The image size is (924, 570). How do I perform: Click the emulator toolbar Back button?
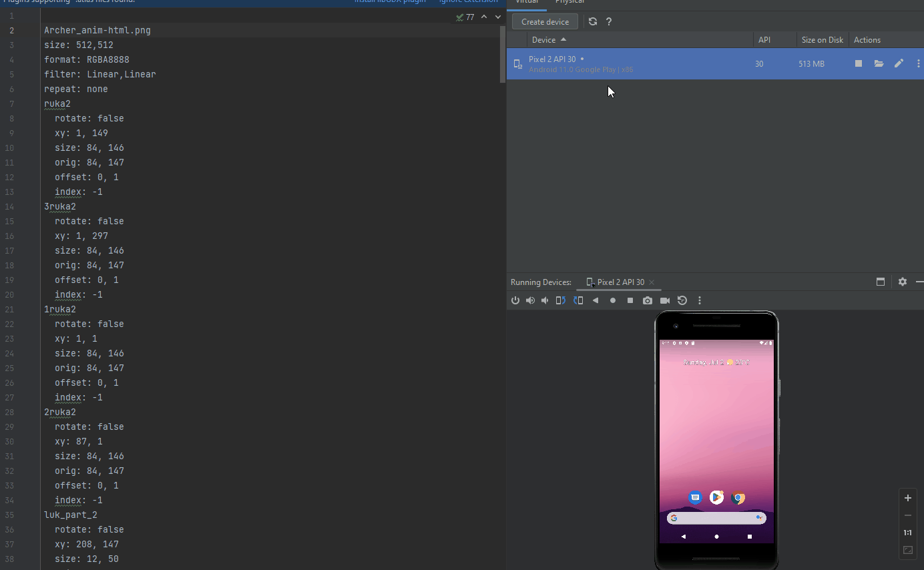click(596, 300)
